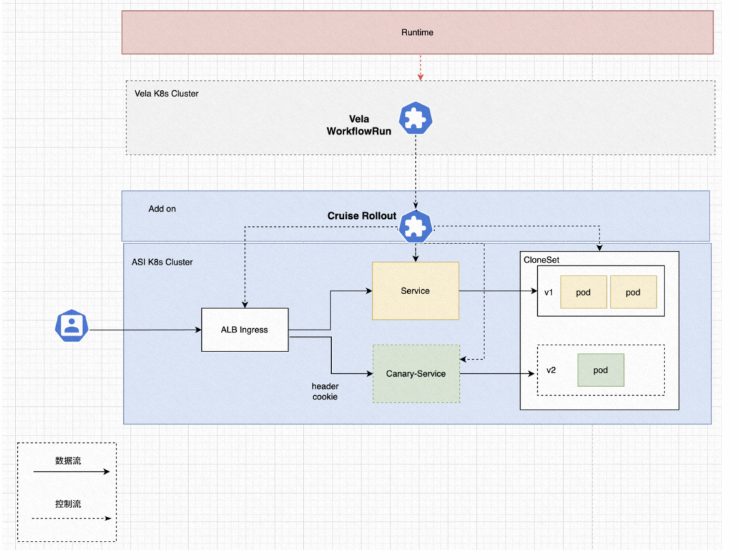
Task: Select the blue user icon
Action: 72,325
